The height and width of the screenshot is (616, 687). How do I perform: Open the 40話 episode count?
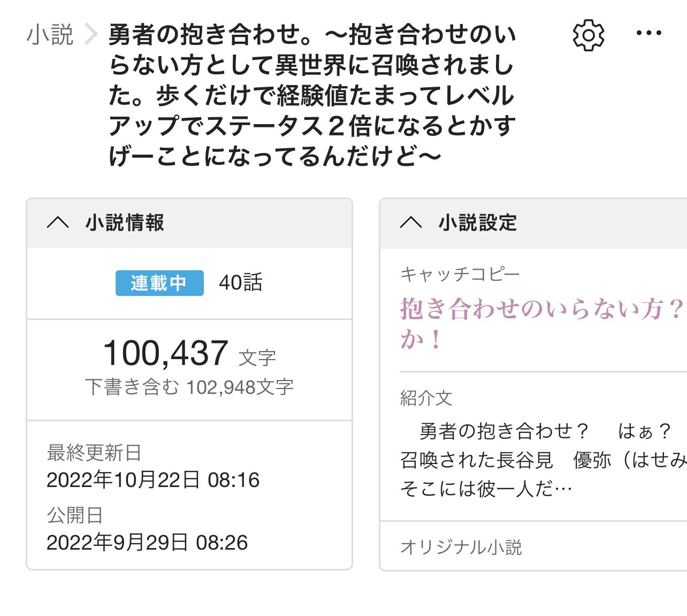(241, 283)
